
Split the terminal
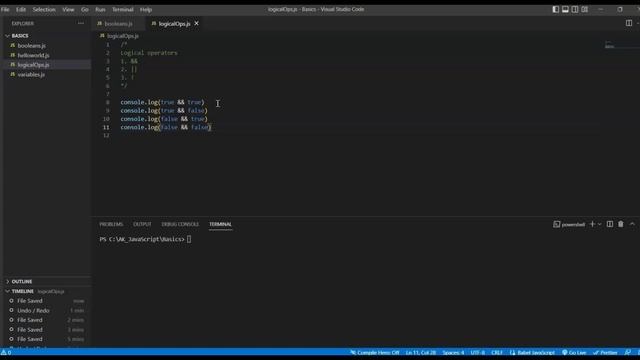click(x=610, y=224)
